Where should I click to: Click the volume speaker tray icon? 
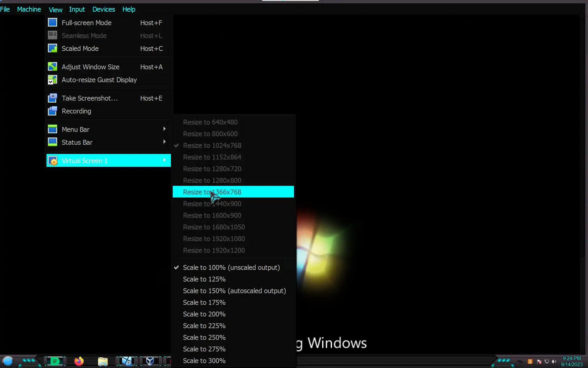click(554, 362)
